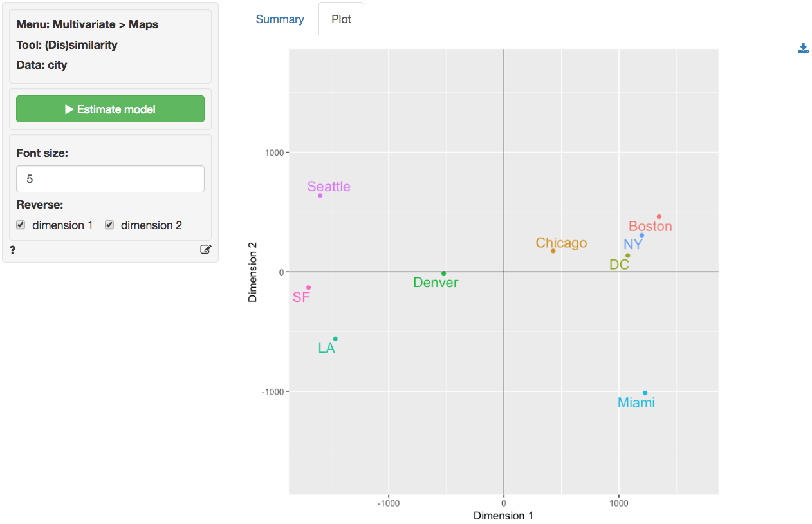
Task: Click the report edit pencil icon
Action: tap(205, 250)
